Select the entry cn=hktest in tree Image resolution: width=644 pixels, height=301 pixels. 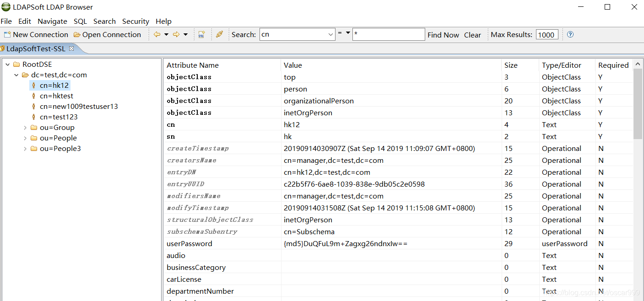(56, 96)
